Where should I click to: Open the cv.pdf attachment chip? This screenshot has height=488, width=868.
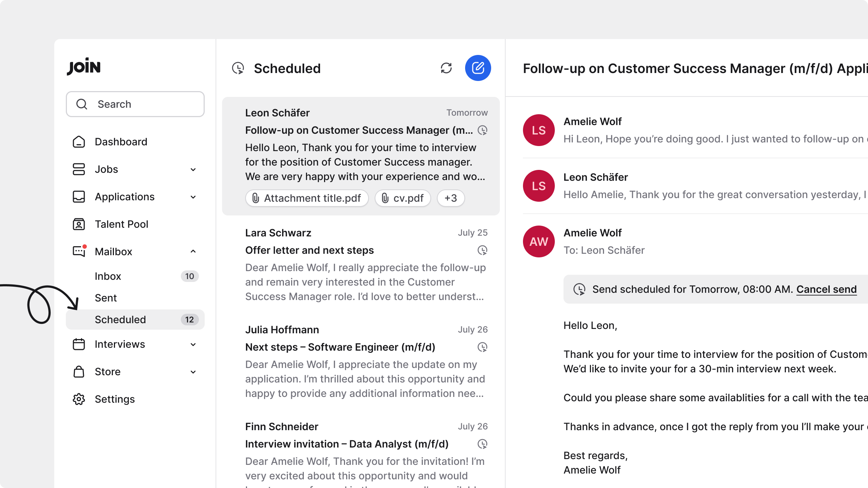403,198
